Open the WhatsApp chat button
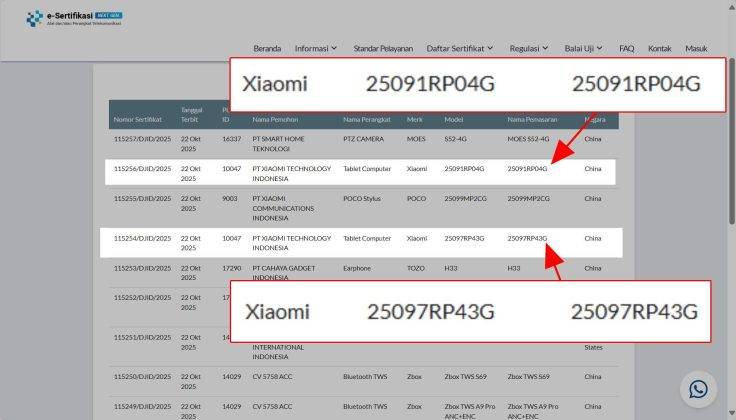 click(x=698, y=389)
